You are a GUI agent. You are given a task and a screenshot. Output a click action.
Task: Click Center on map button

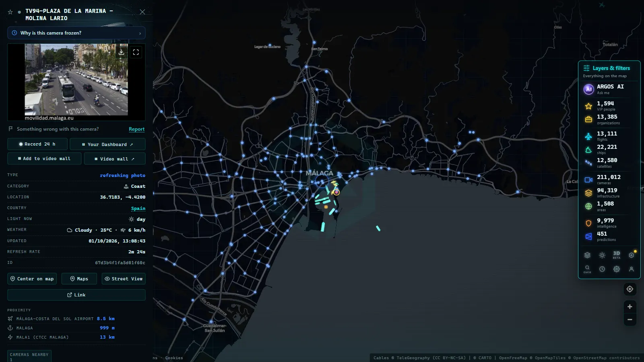click(x=32, y=279)
